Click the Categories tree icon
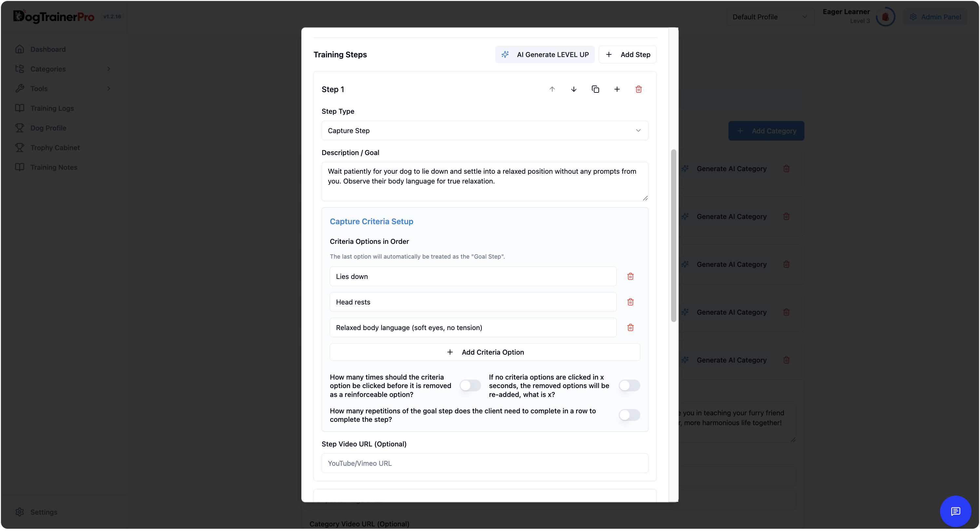The height and width of the screenshot is (531, 980). point(20,69)
